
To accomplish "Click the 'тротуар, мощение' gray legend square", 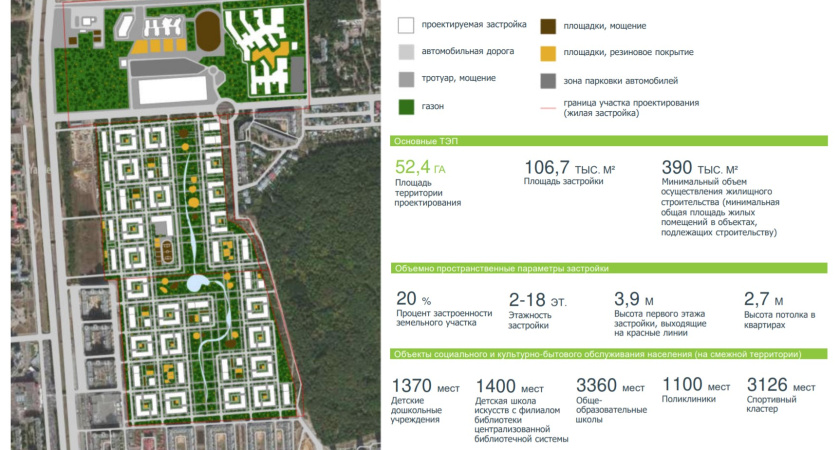I will pos(405,80).
